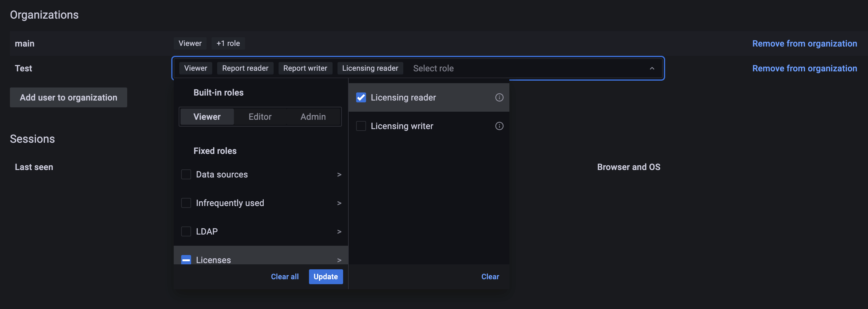Remove user from the Test organization
868x309 pixels.
coord(805,68)
